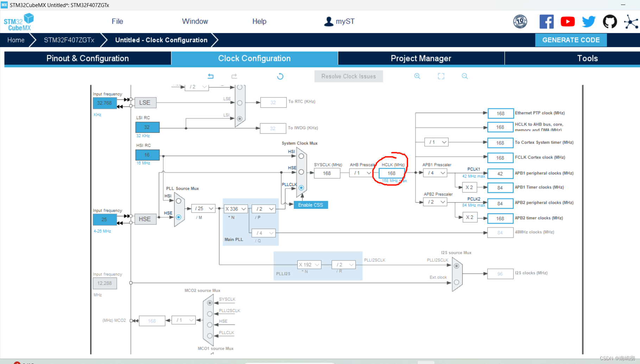Select PLLI2SCLK in I2S source Mux

(x=456, y=266)
